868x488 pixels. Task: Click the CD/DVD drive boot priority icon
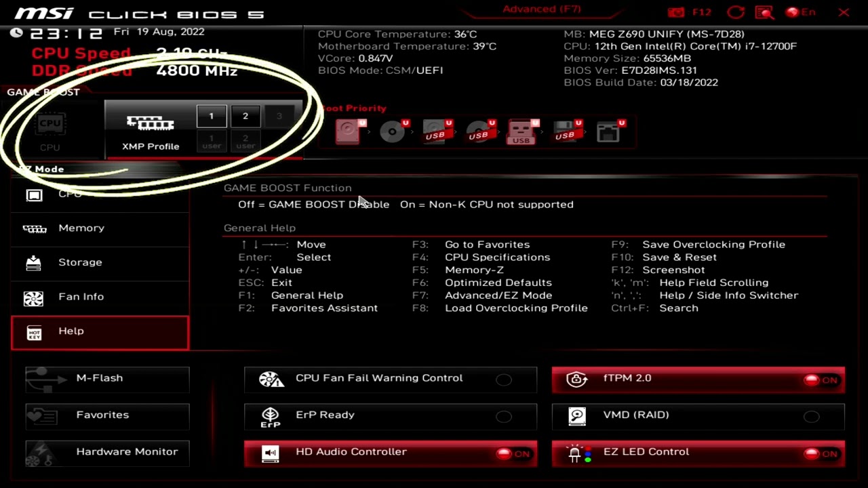click(x=394, y=131)
